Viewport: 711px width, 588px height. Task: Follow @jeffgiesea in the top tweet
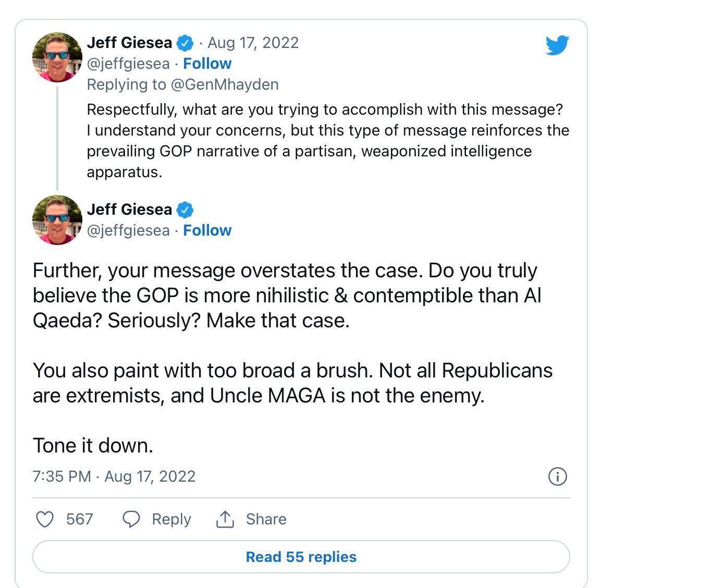point(207,64)
